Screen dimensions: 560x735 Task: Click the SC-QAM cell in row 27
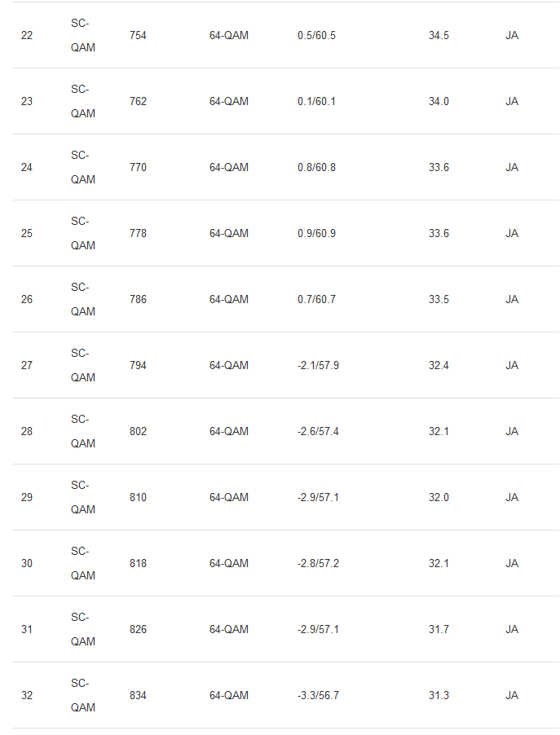click(82, 365)
